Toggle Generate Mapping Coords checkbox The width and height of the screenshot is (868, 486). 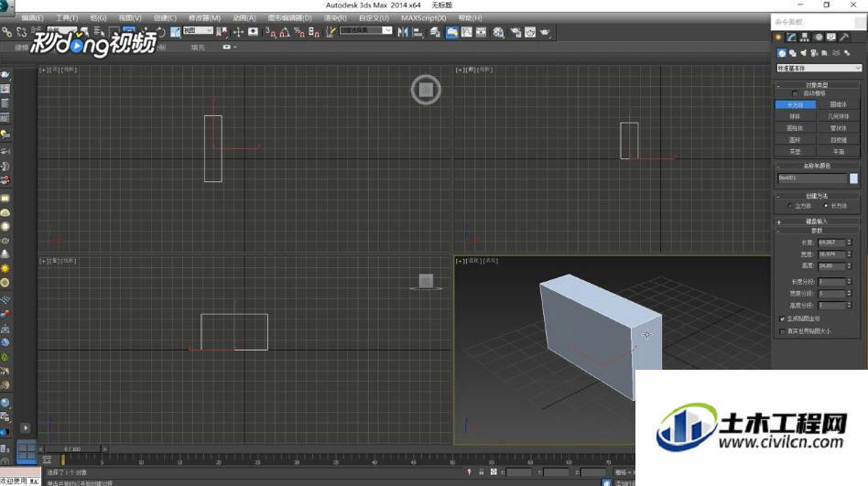tap(782, 319)
